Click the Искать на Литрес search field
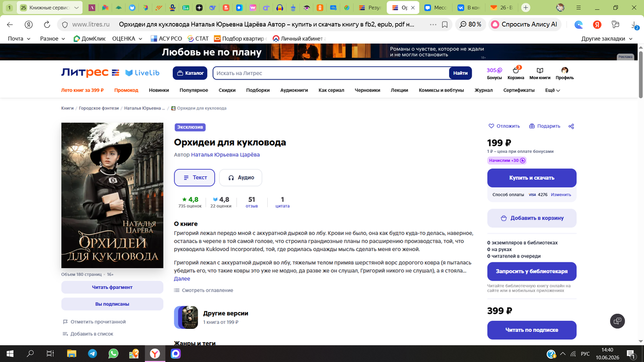644x362 pixels. [x=331, y=73]
